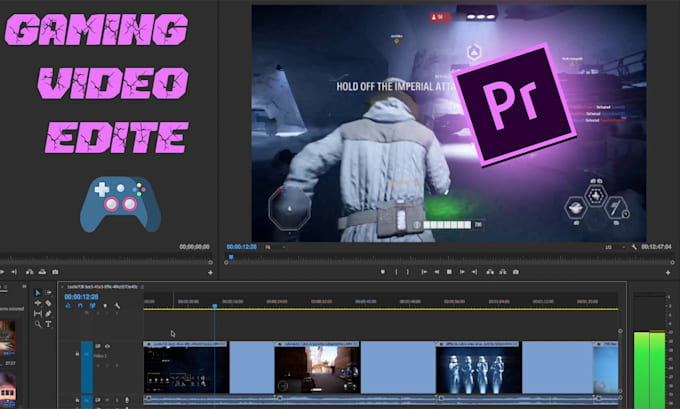The height and width of the screenshot is (409, 680).
Task: Select the Selection arrow tool
Action: coord(37,293)
